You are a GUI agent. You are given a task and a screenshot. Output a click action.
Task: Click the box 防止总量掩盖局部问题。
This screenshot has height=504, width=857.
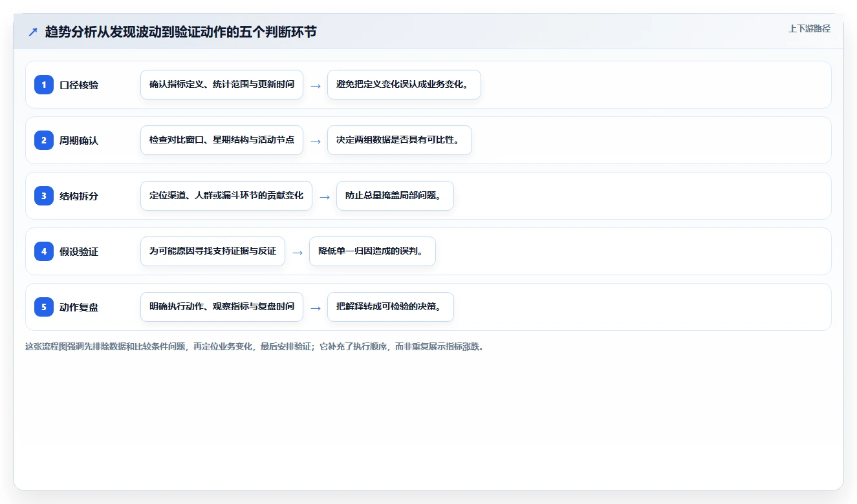tap(395, 196)
